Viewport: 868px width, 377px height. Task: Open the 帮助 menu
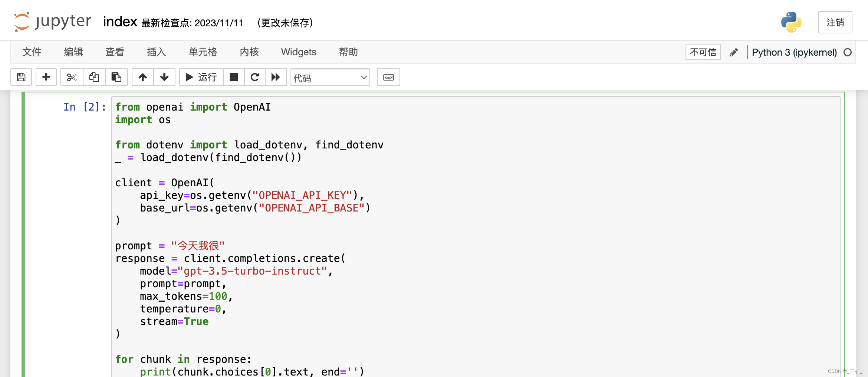click(348, 52)
